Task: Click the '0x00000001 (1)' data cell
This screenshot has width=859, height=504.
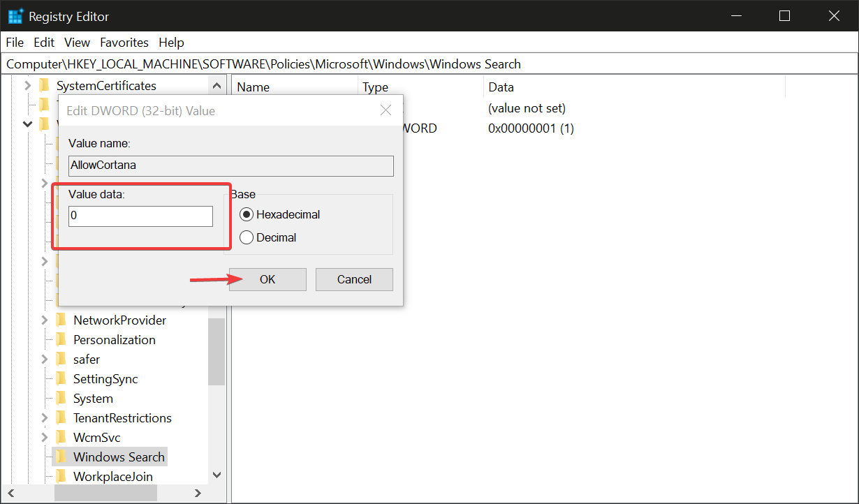Action: point(531,128)
